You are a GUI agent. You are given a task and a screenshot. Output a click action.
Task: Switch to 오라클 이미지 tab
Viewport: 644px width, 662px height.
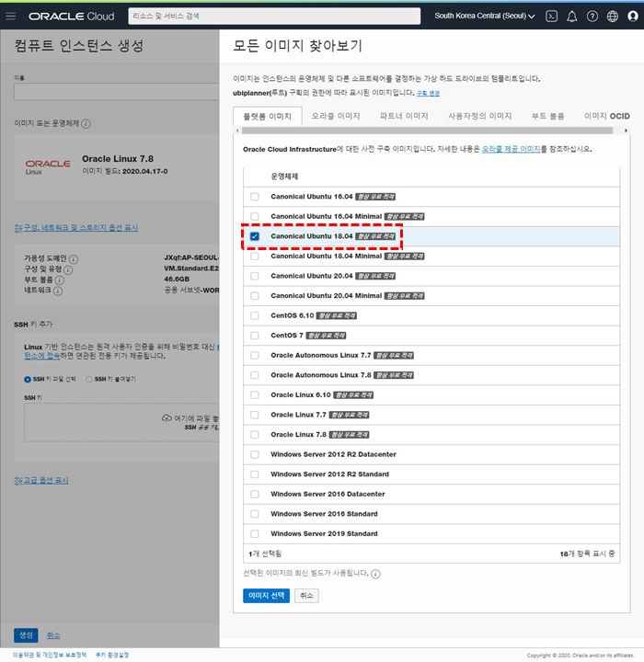tap(336, 116)
